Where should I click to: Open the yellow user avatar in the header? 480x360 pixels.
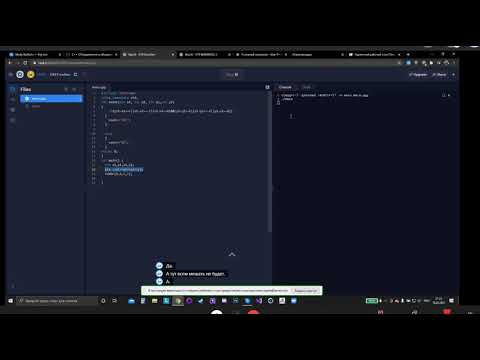pyautogui.click(x=31, y=75)
